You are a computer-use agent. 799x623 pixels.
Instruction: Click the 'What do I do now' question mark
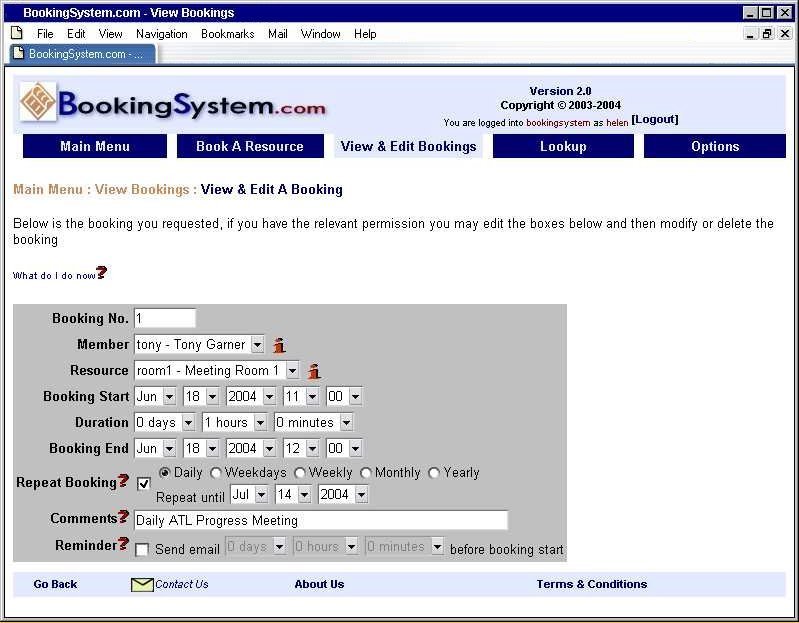(101, 273)
